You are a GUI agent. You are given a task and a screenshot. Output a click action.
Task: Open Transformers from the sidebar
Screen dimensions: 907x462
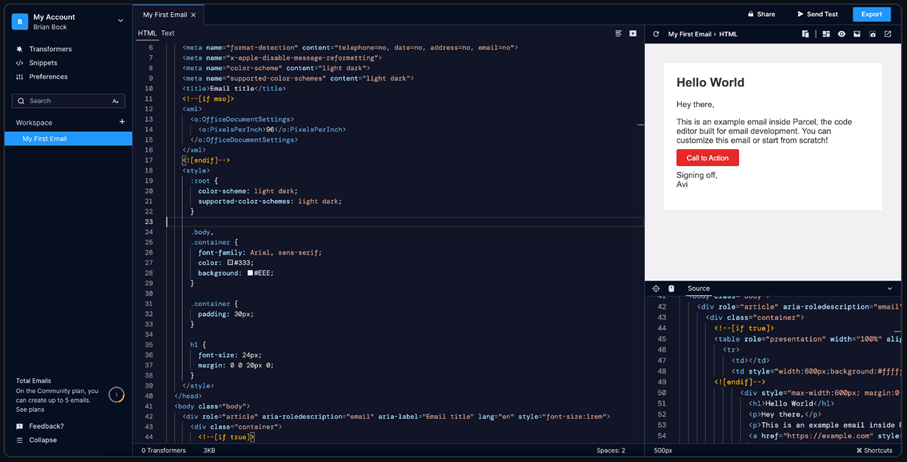click(x=50, y=49)
